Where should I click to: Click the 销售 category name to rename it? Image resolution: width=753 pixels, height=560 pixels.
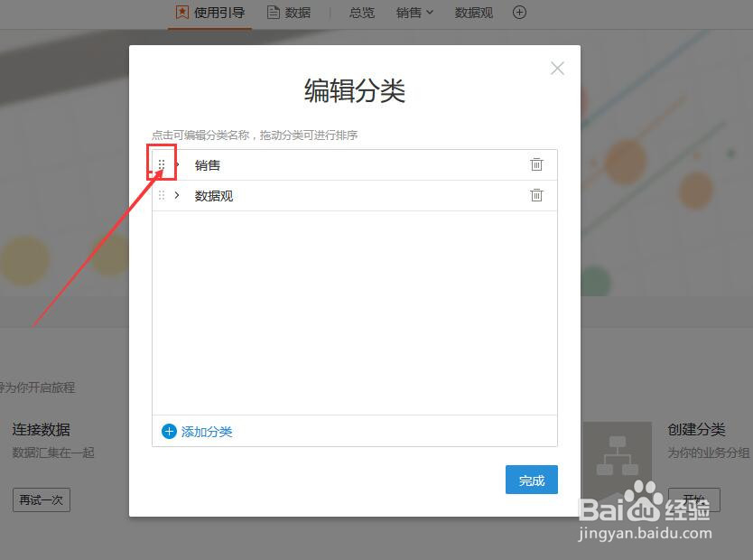pyautogui.click(x=208, y=164)
